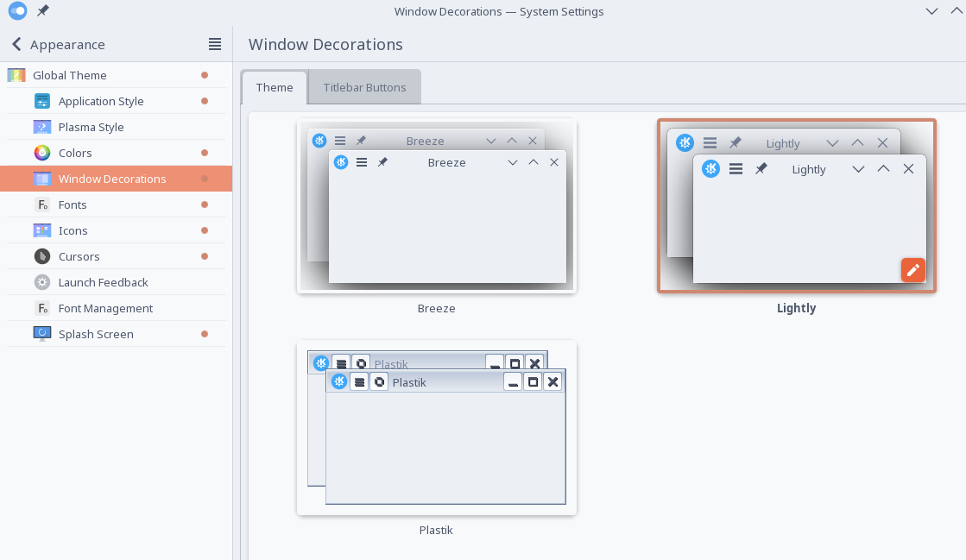The width and height of the screenshot is (966, 560).
Task: Select the Global Theme rainbow icon
Action: (x=16, y=75)
